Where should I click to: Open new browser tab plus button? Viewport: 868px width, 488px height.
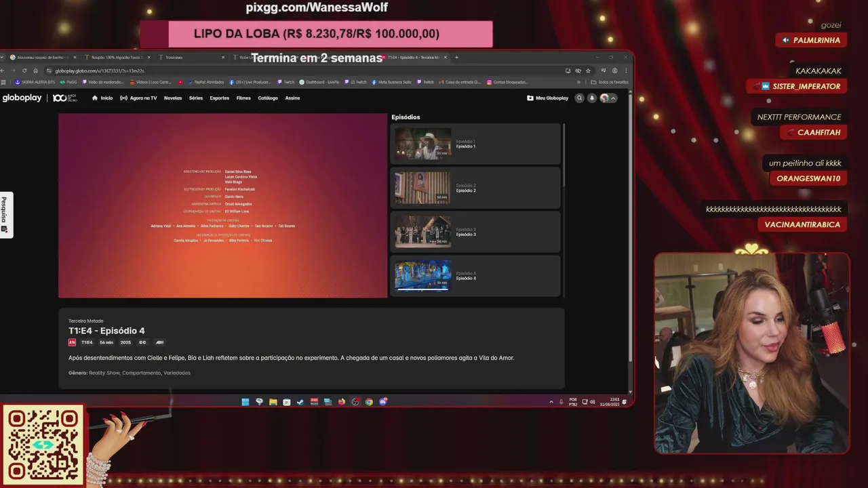click(x=456, y=58)
